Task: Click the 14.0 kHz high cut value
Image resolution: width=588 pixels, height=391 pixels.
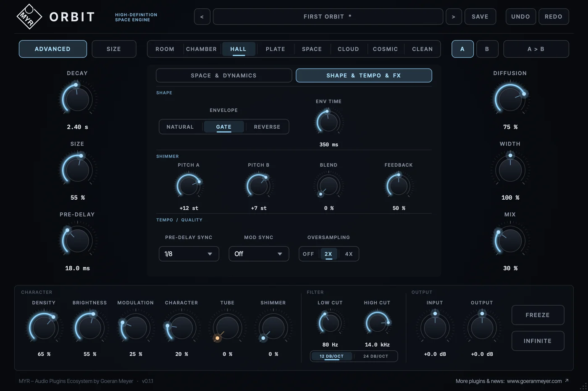Action: coord(377,345)
